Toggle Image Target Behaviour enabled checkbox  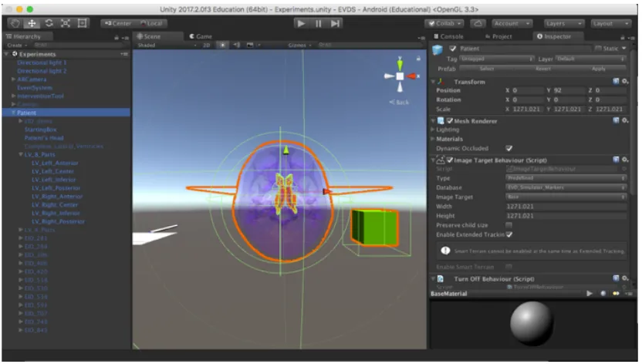[x=450, y=160]
